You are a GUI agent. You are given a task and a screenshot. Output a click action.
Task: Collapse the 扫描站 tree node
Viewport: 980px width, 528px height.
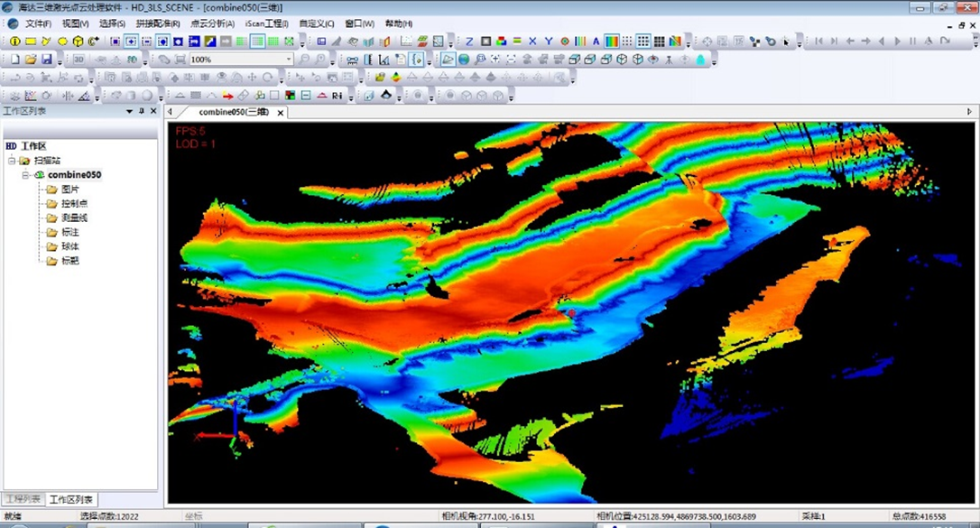click(x=13, y=161)
